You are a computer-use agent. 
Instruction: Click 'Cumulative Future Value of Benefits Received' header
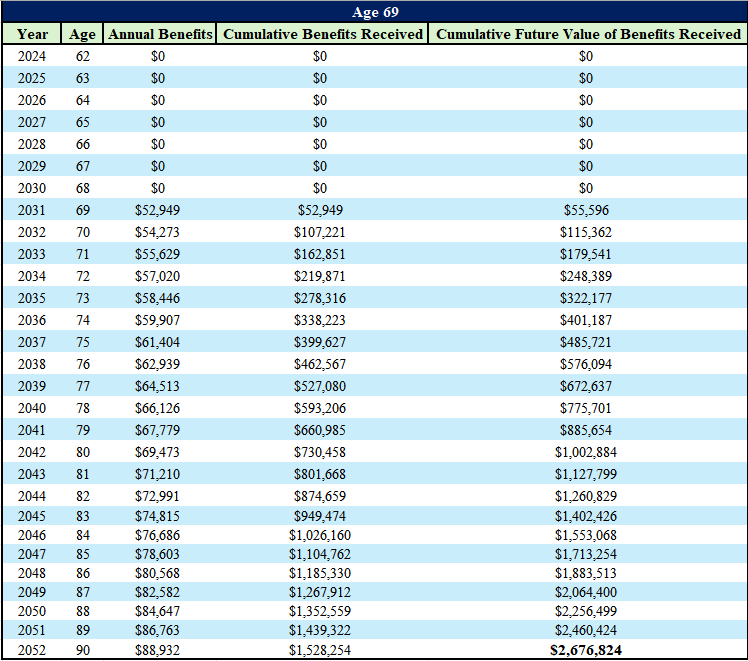tap(588, 34)
